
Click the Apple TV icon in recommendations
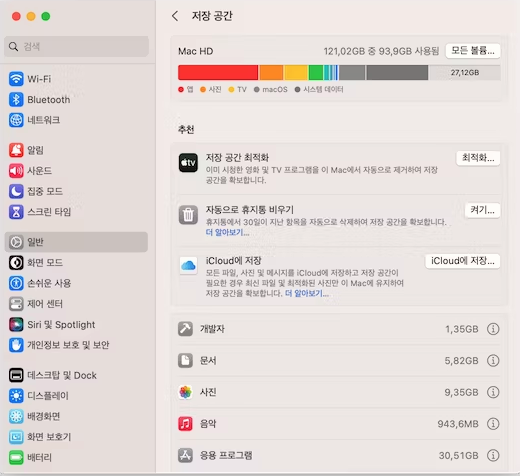[x=188, y=163]
